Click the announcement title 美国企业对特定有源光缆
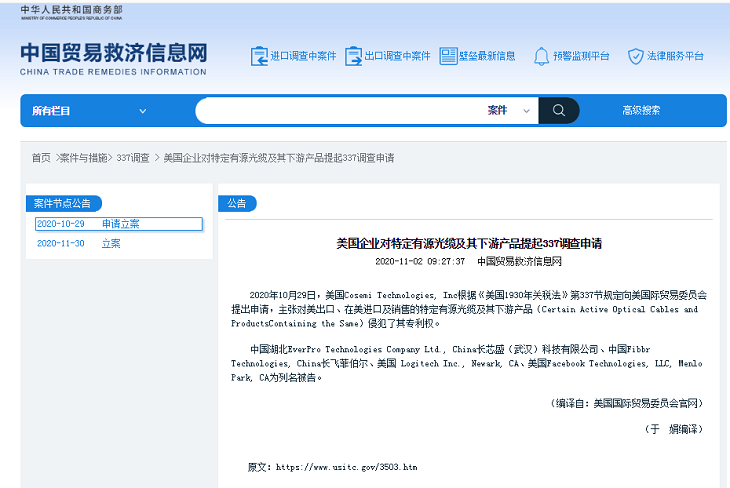Screen dimensions: 730x488 pos(469,244)
